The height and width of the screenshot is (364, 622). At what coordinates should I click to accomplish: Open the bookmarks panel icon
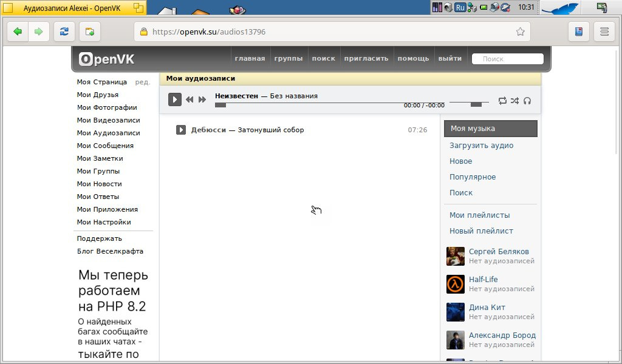pos(579,32)
